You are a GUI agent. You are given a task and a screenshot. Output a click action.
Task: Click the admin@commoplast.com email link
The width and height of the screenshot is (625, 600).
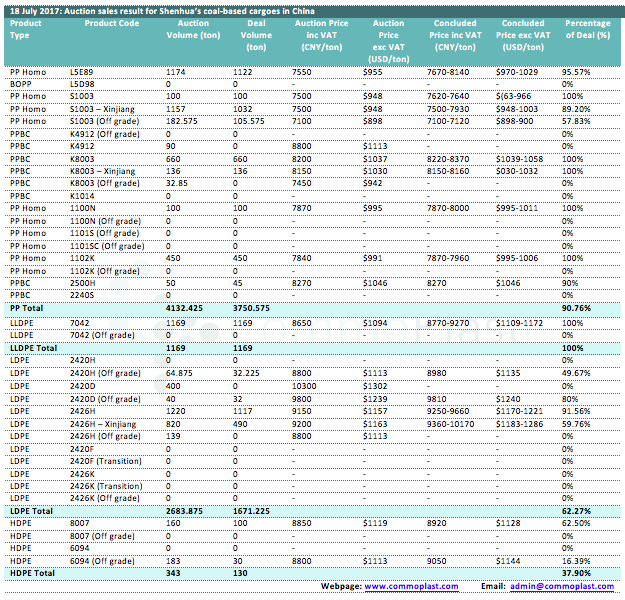coord(562,586)
